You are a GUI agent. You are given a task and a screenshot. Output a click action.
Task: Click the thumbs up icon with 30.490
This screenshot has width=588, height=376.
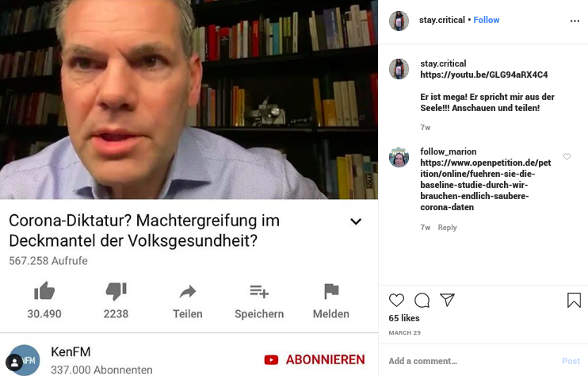[x=44, y=291]
